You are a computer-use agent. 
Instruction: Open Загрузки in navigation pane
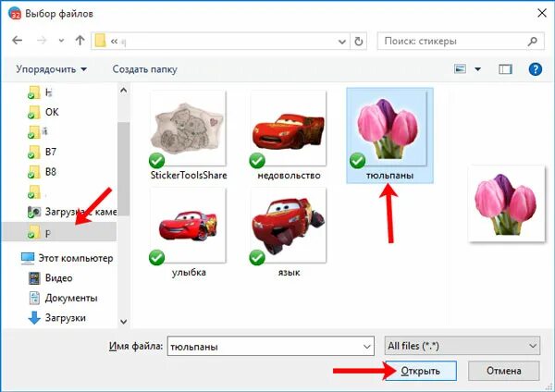(56, 318)
